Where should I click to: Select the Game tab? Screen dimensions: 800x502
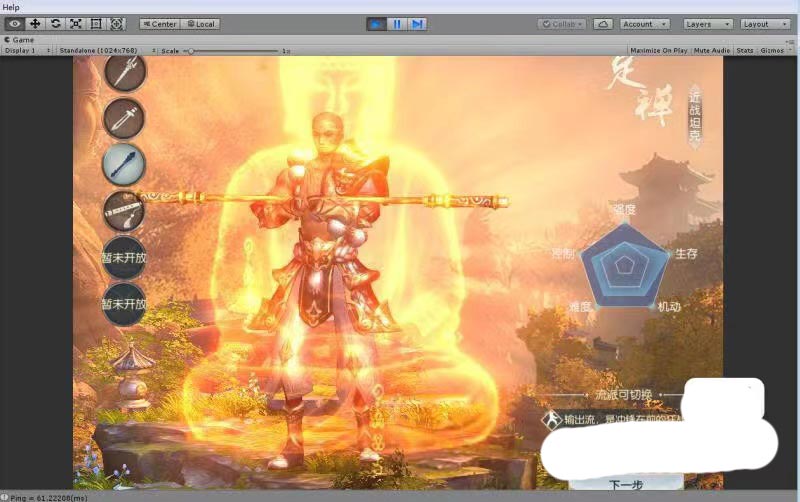19,39
